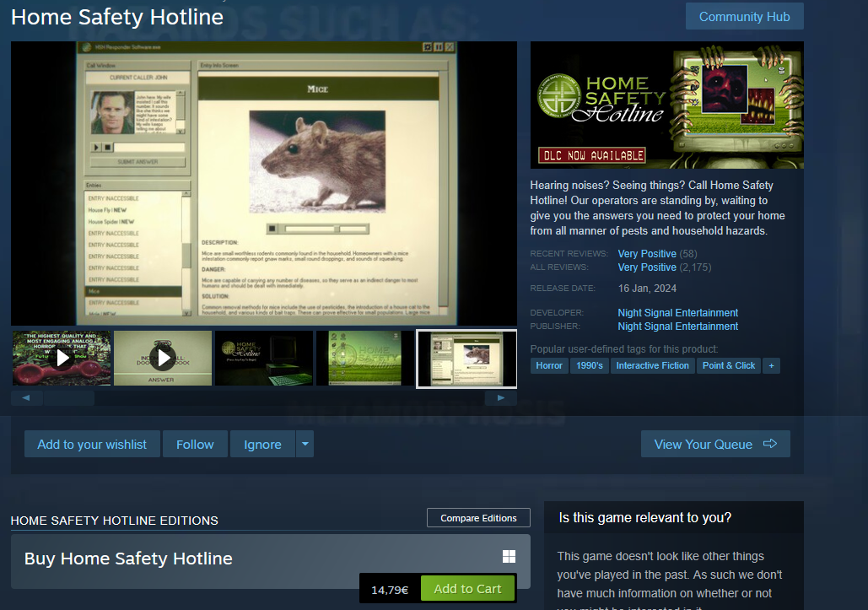Open all reviews Very Positive link

coord(647,267)
